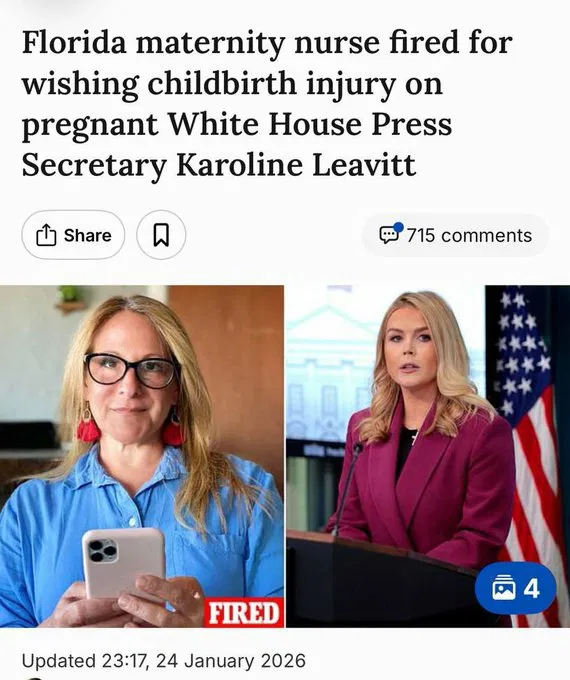Click the pink phone in the left photo
Image resolution: width=570 pixels, height=680 pixels.
point(124,564)
